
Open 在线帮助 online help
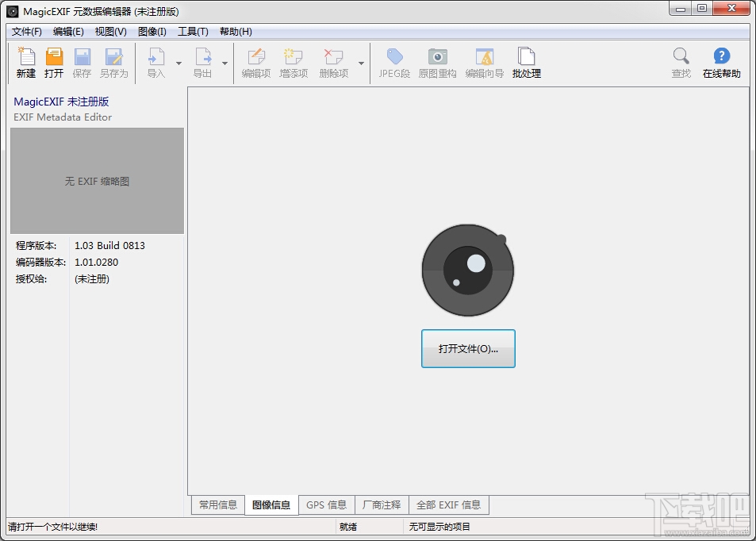coord(721,63)
